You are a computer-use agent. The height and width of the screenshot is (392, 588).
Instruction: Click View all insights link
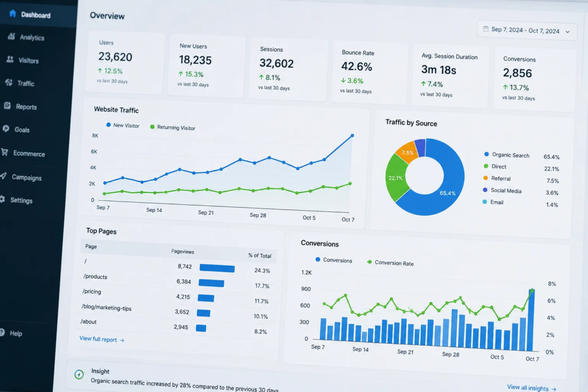(x=531, y=388)
